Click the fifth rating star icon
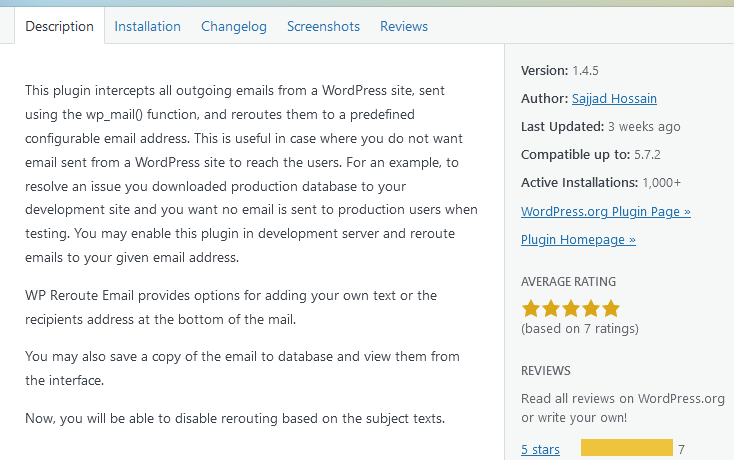The height and width of the screenshot is (460, 734). coord(611,308)
